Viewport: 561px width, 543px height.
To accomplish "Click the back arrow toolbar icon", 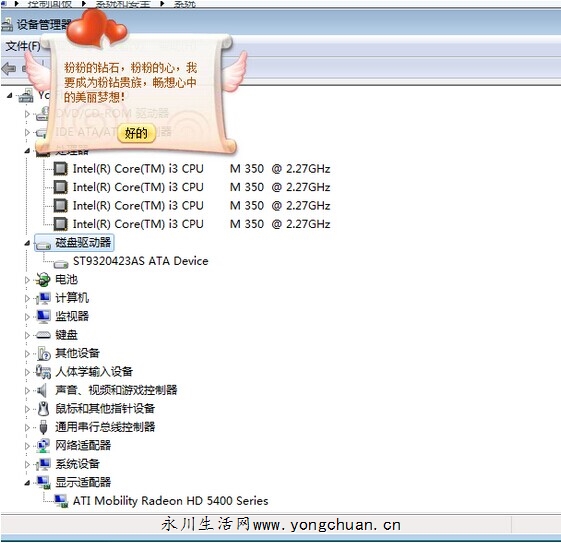I will [9, 68].
